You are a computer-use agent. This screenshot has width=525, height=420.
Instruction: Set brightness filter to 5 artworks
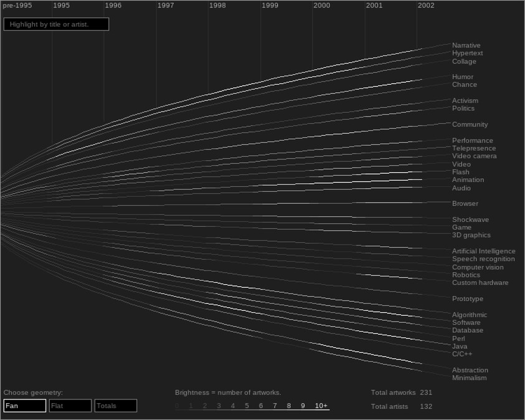(x=247, y=405)
